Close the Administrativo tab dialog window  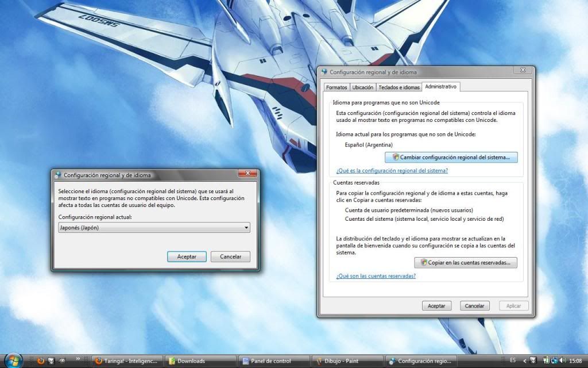click(x=523, y=70)
